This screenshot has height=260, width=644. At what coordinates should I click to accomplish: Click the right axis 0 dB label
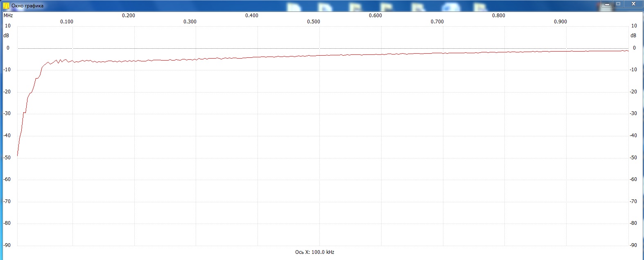pos(635,48)
